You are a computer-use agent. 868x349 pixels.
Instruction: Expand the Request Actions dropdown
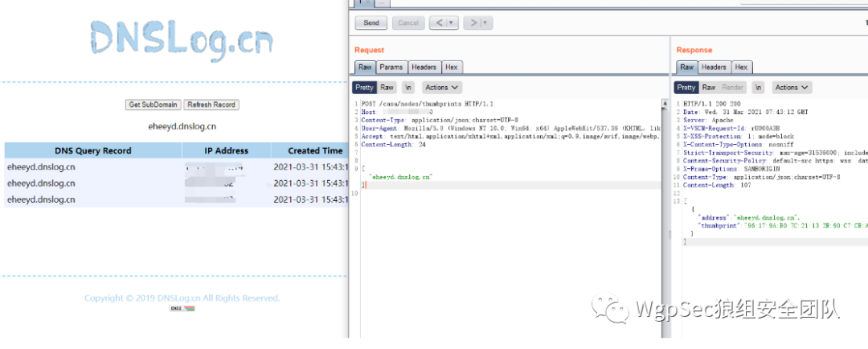tap(442, 88)
